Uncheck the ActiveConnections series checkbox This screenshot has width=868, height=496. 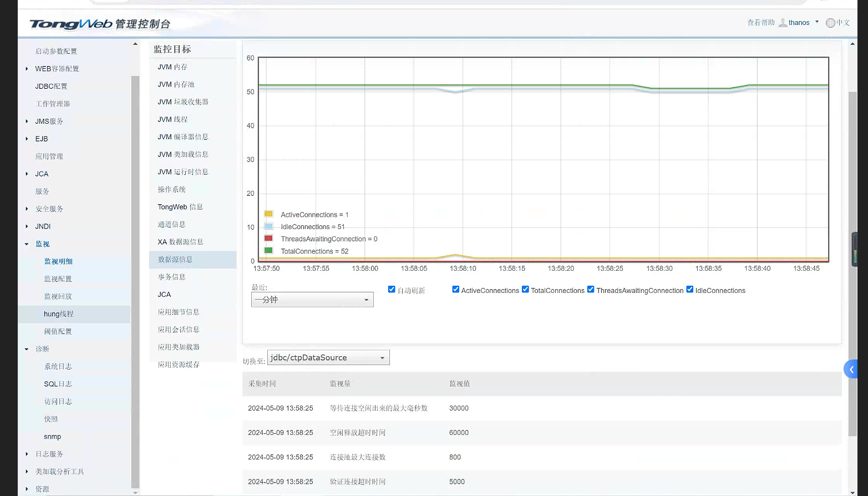(456, 290)
